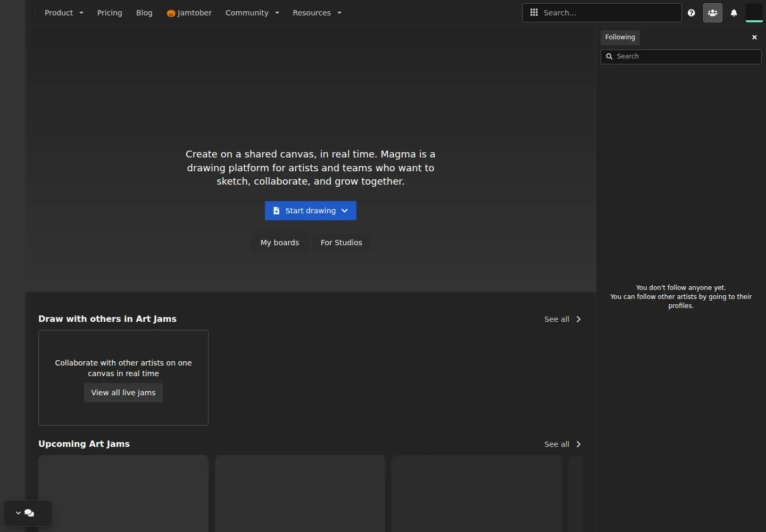This screenshot has height=532, width=766.
Task: Click View all live jams
Action: (x=123, y=393)
